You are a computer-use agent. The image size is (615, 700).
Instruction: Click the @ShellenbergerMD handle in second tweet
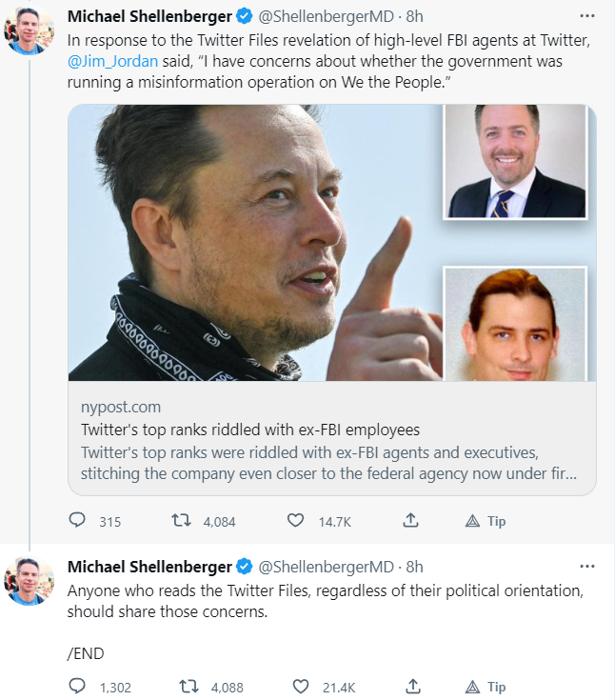327,567
